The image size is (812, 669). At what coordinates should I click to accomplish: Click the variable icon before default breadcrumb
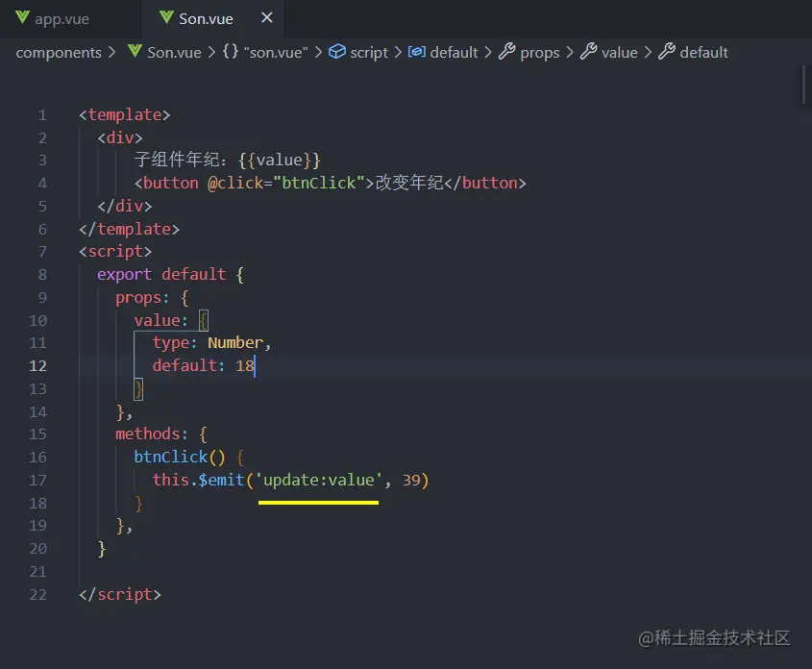[x=417, y=51]
